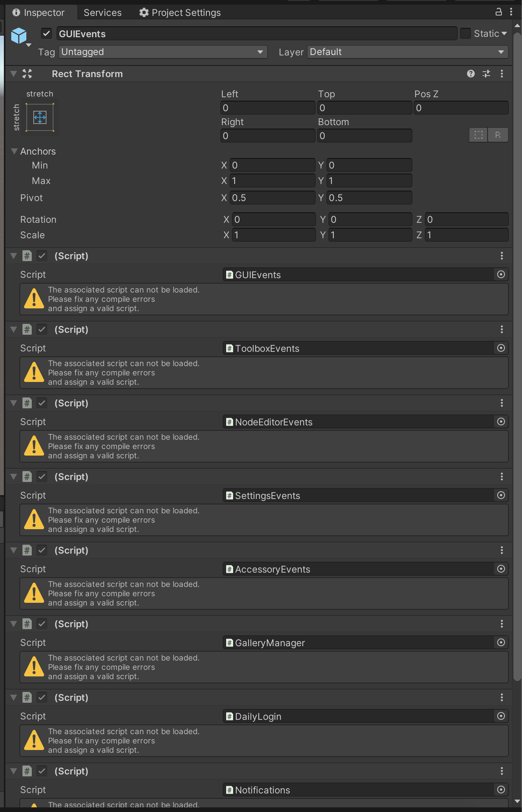Open object picker for ToolboxEvents script
This screenshot has width=522, height=812.
point(501,348)
